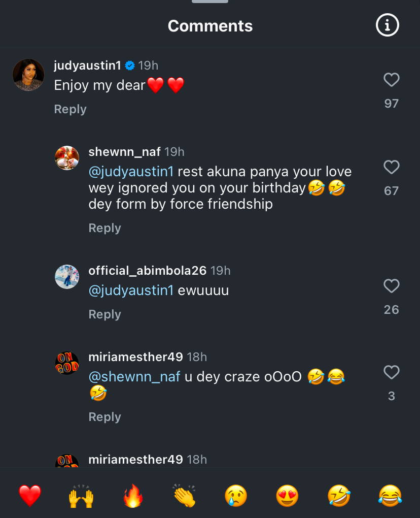
Task: Add the rolling on floor laughing emoji
Action: tap(339, 496)
